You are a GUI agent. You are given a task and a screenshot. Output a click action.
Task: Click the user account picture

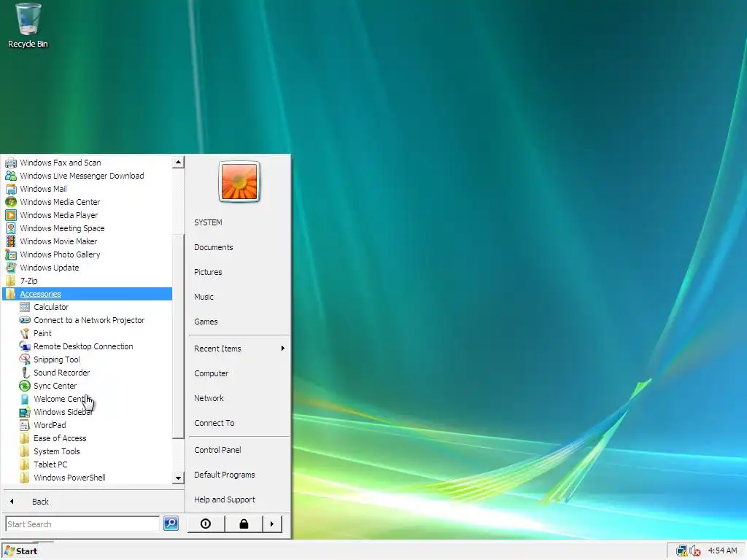pos(239,182)
